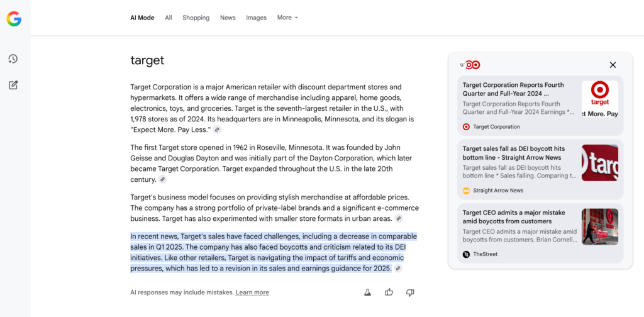Switch to the News tab
This screenshot has width=644, height=317.
point(228,18)
